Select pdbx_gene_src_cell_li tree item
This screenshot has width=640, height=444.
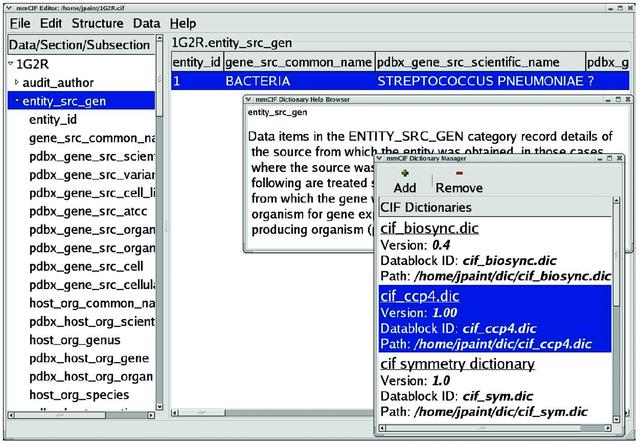92,193
